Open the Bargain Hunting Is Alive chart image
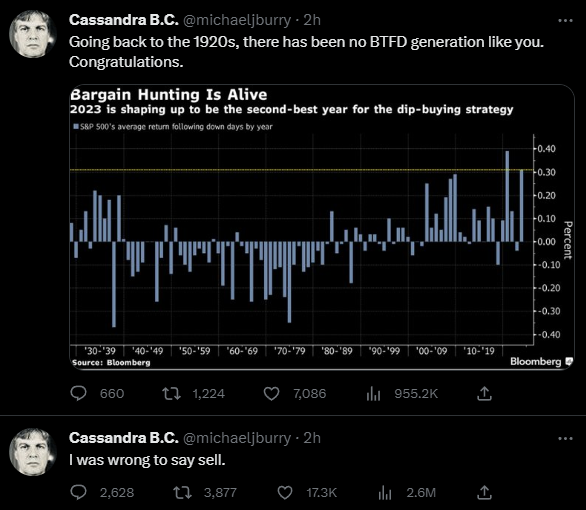586x510 pixels. tap(322, 227)
